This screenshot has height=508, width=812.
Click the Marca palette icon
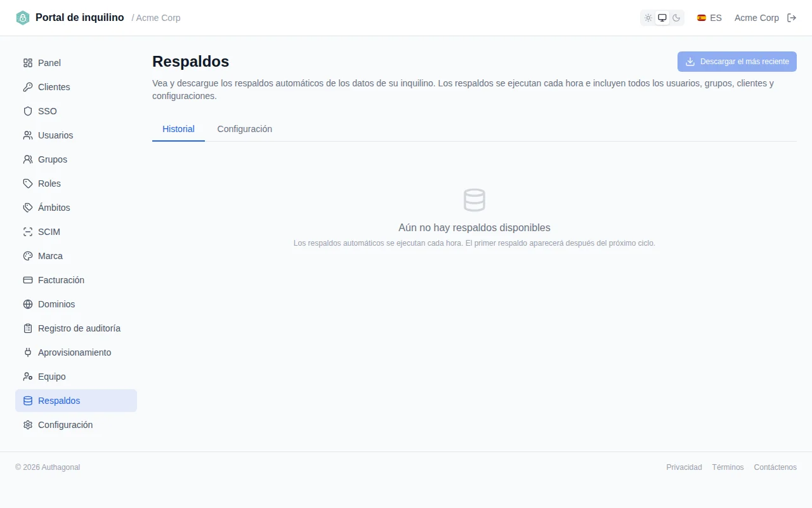point(28,256)
